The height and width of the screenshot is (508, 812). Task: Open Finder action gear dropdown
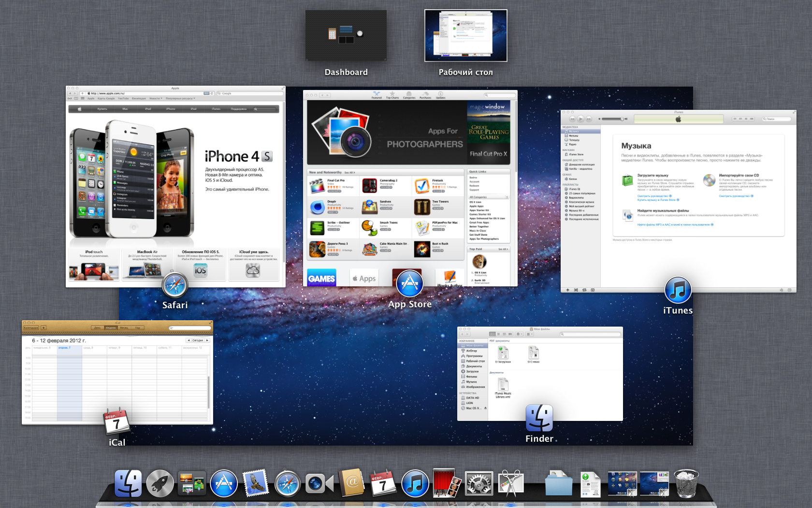point(519,334)
